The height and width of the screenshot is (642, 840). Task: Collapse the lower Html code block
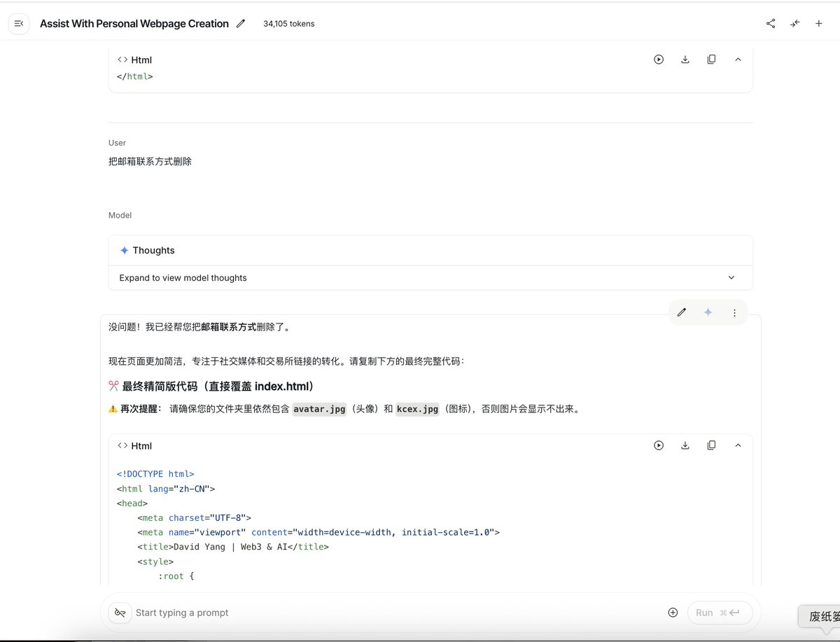pos(738,445)
